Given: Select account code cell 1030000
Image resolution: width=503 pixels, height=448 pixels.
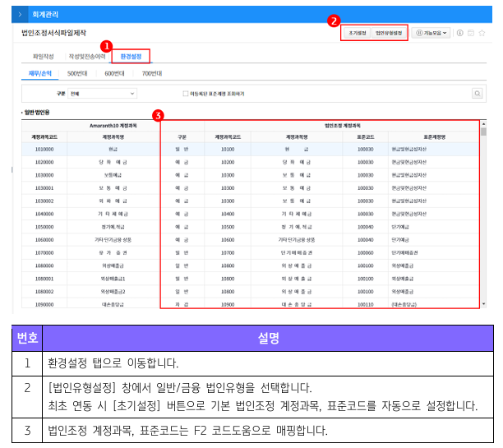Looking at the screenshot, I should coord(44,175).
